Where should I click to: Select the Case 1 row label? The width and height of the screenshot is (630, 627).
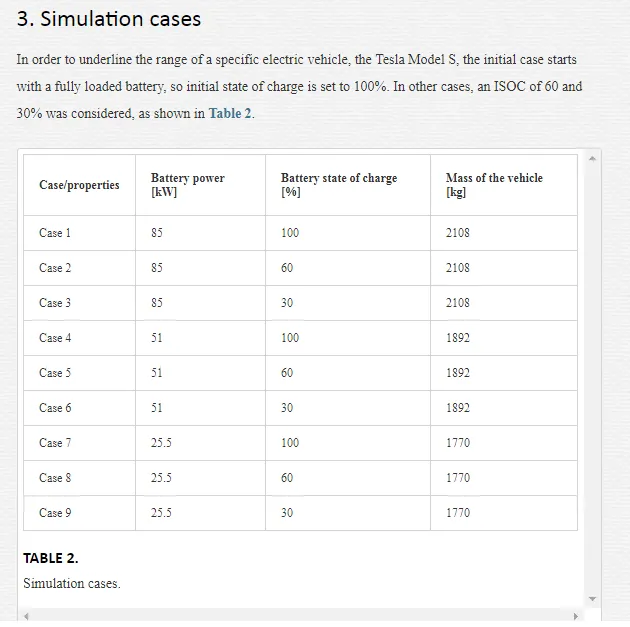click(55, 233)
